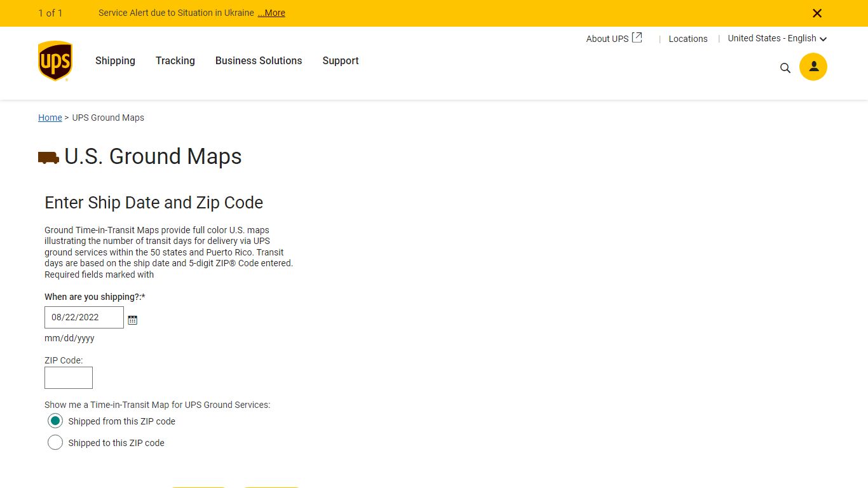
Task: Click the UPS shield logo
Action: click(x=55, y=61)
